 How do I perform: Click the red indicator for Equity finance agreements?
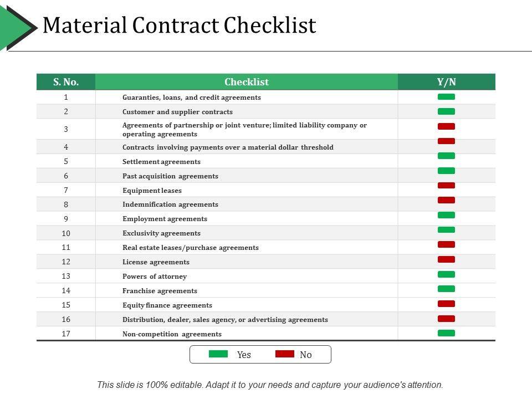(446, 304)
